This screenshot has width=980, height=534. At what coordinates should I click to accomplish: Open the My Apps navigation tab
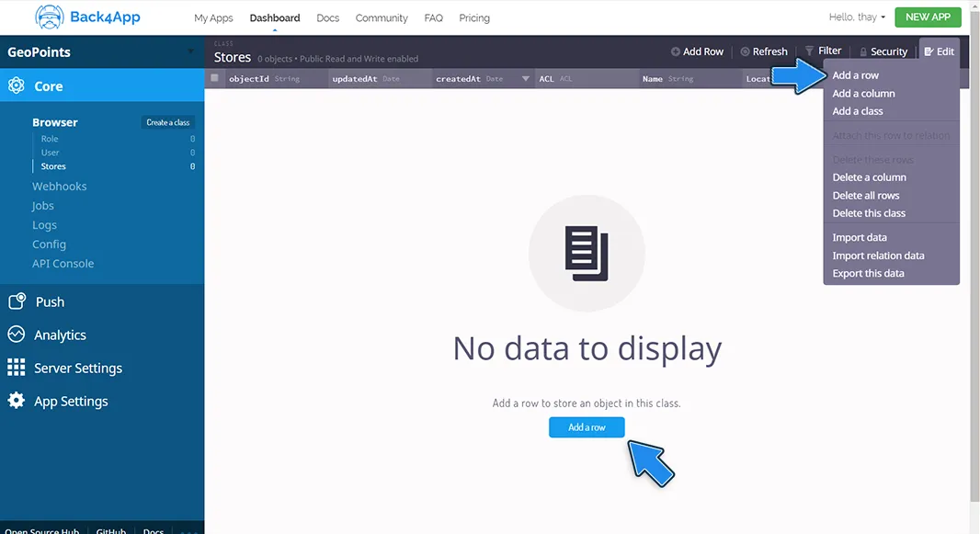(x=213, y=18)
